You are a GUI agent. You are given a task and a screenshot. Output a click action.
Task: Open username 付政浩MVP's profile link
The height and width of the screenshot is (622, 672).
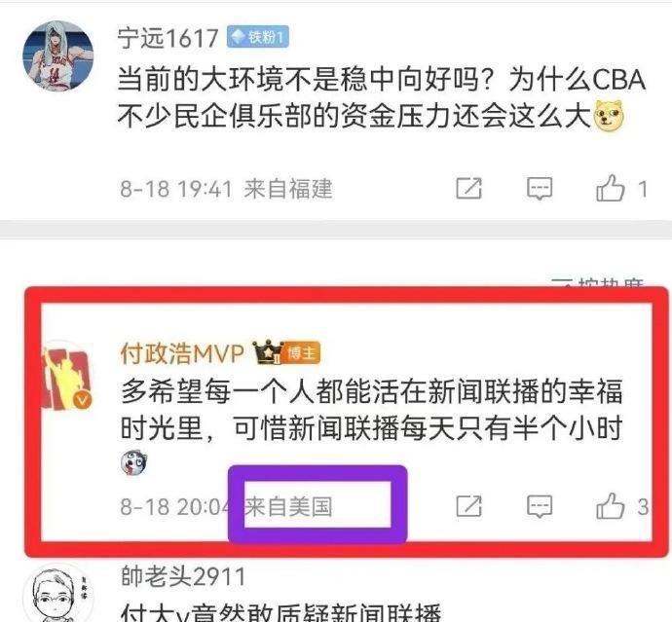click(182, 353)
